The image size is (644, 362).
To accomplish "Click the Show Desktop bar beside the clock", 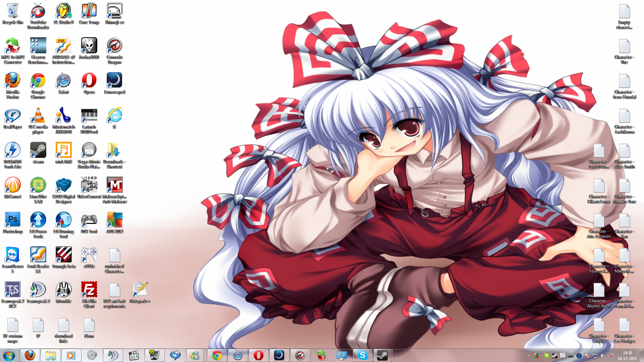I will coord(641,355).
